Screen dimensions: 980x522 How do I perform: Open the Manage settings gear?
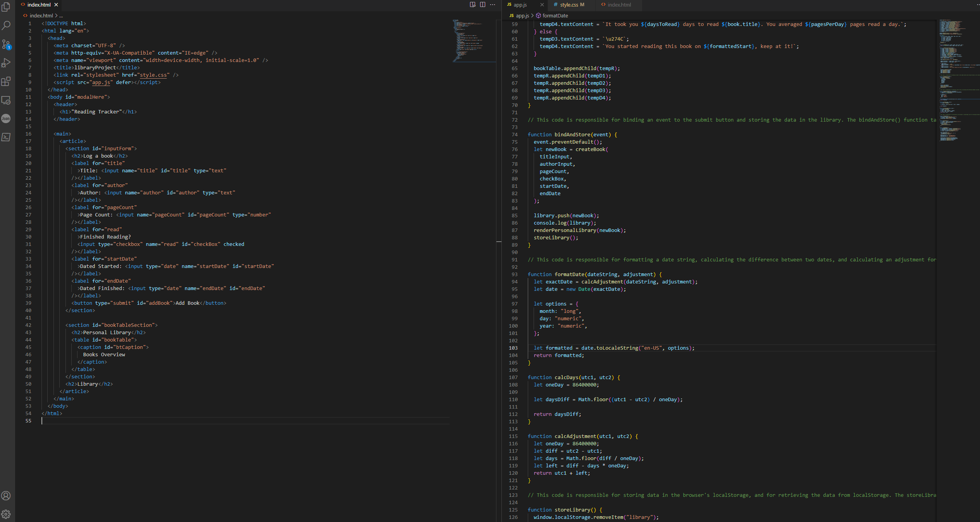(x=6, y=513)
